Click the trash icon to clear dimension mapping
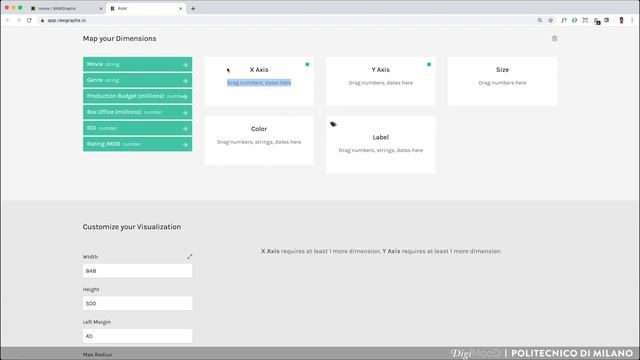640x360 pixels. [x=554, y=38]
